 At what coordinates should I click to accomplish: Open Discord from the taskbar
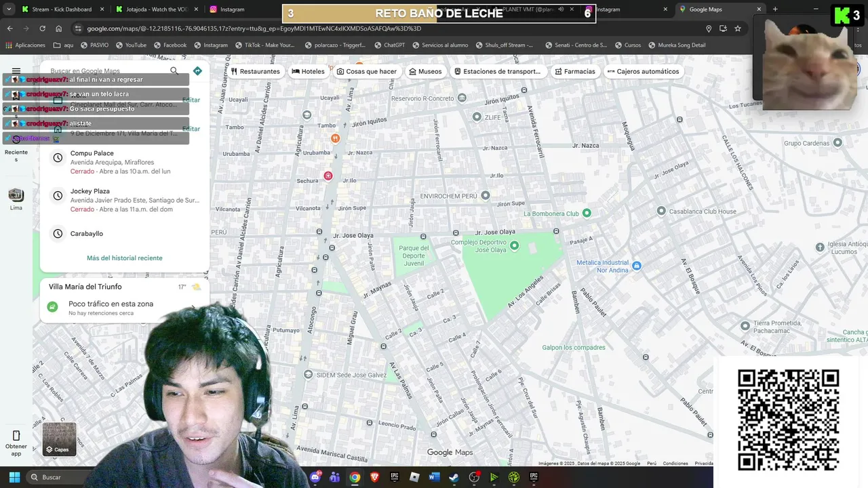tap(315, 477)
